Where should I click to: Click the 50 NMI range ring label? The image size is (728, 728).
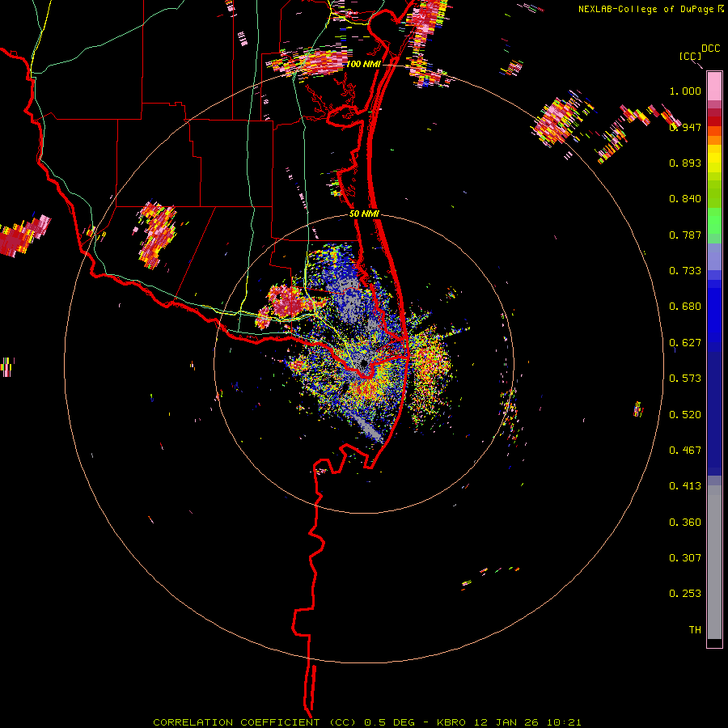point(364,214)
